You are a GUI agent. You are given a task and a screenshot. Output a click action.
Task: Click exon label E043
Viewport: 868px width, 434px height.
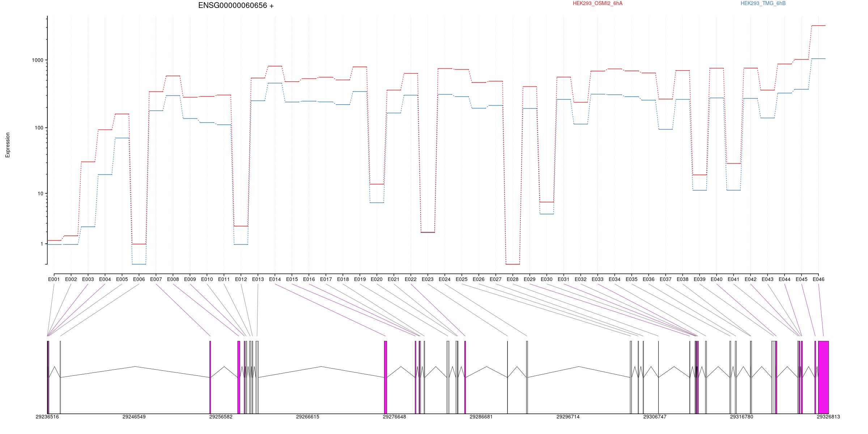(767, 279)
